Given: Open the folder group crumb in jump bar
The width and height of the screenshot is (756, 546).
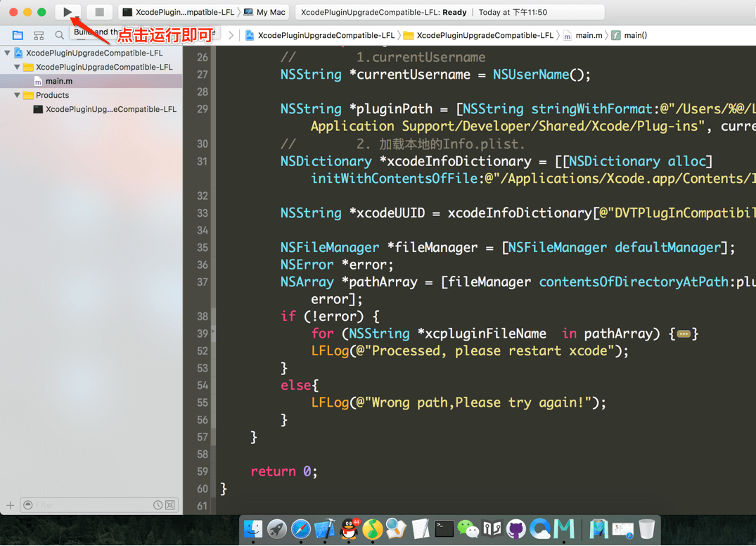Looking at the screenshot, I should [x=479, y=35].
